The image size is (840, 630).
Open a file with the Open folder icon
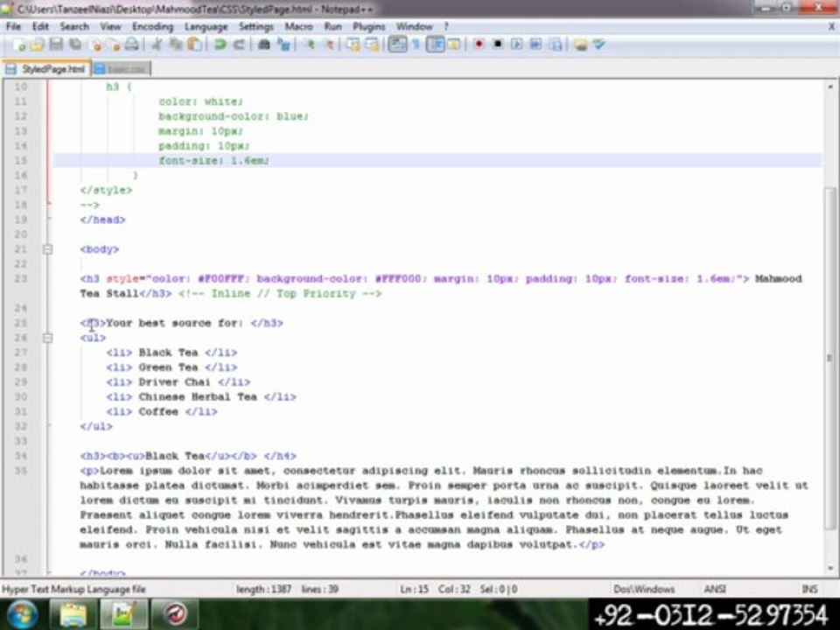pos(38,45)
